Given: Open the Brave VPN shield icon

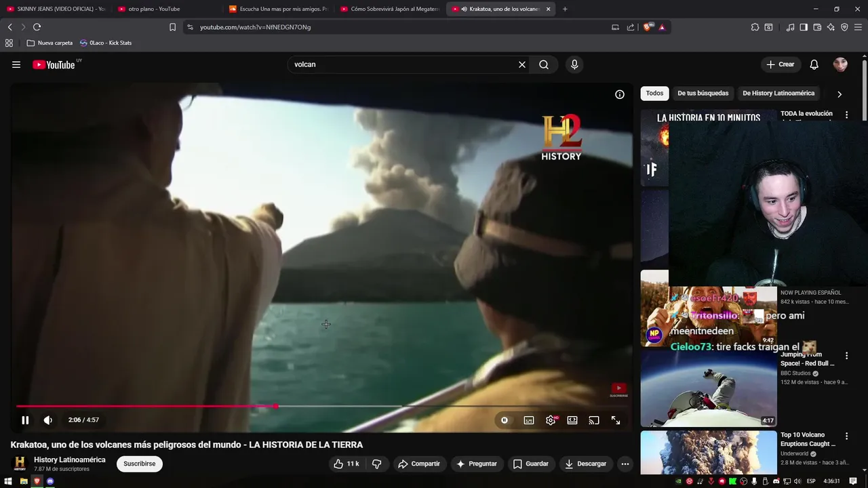Looking at the screenshot, I should [844, 27].
